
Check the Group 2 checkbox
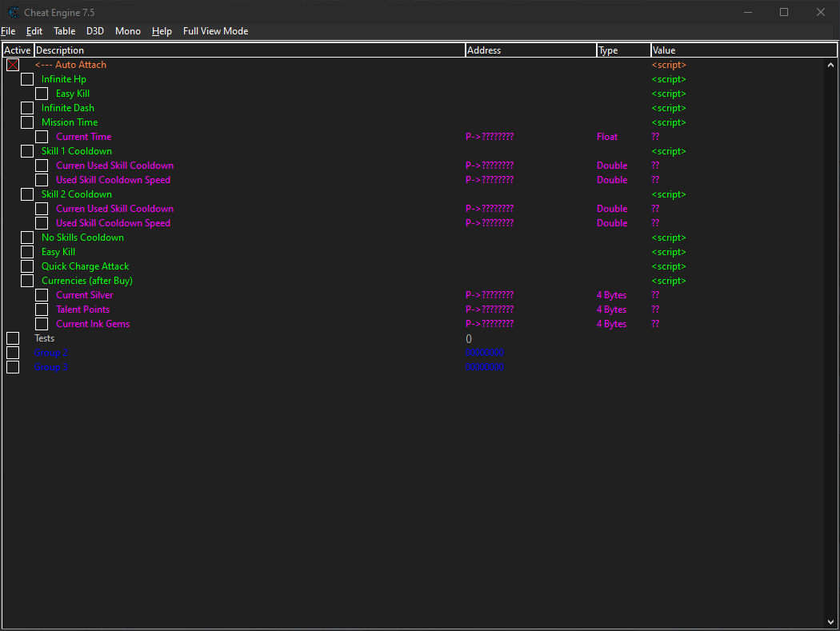(13, 353)
